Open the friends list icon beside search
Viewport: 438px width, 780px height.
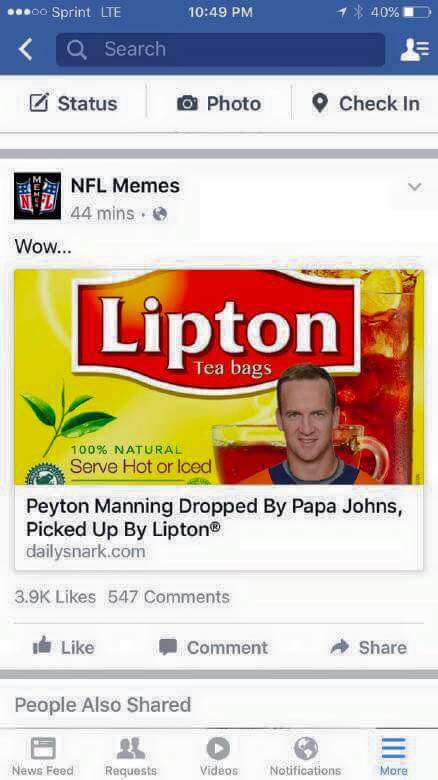pos(415,50)
